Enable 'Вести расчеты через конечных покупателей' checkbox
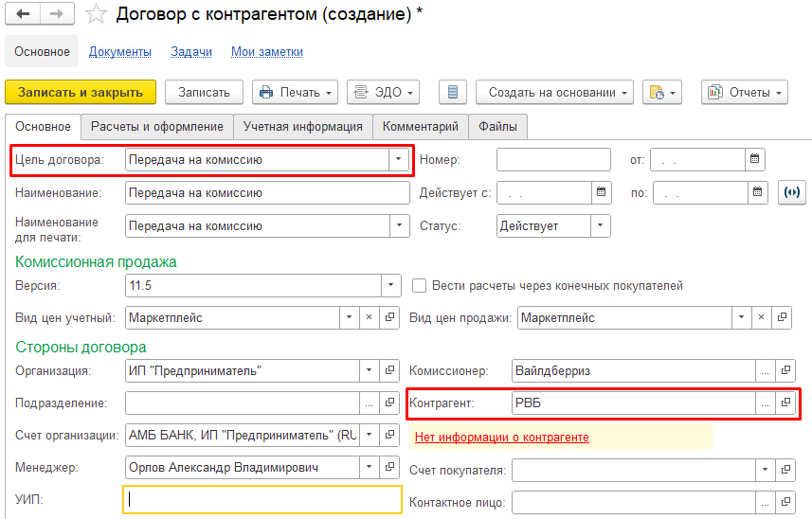 (x=420, y=285)
